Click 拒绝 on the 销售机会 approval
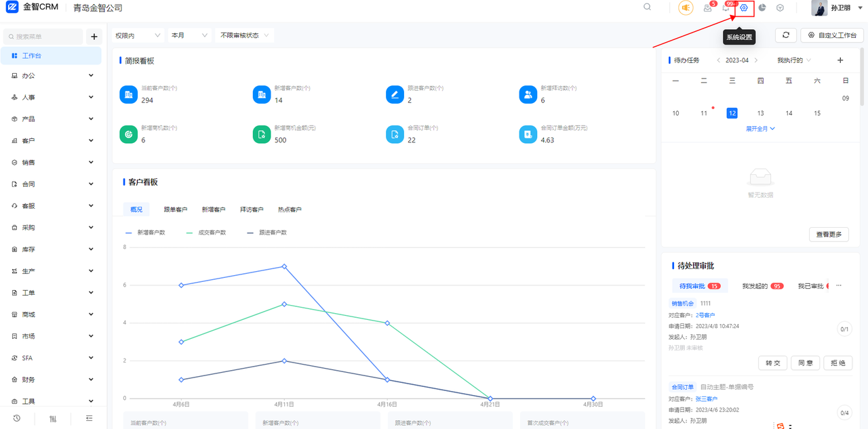 coord(838,363)
